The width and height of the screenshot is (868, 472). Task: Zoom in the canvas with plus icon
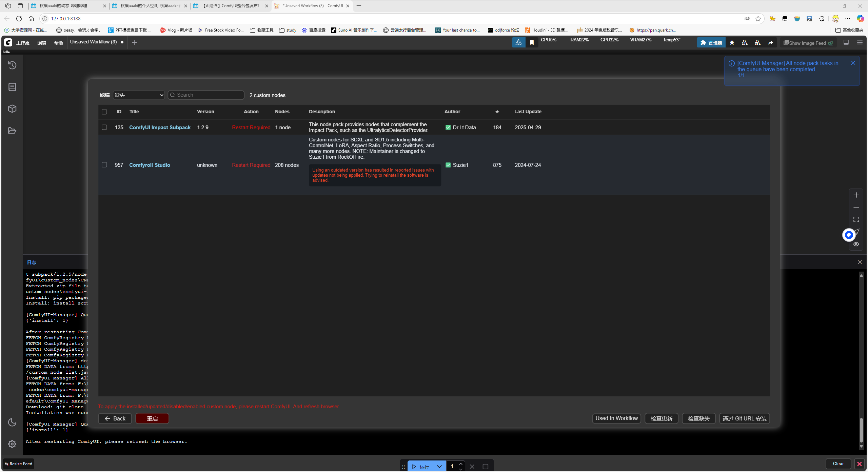click(x=856, y=195)
